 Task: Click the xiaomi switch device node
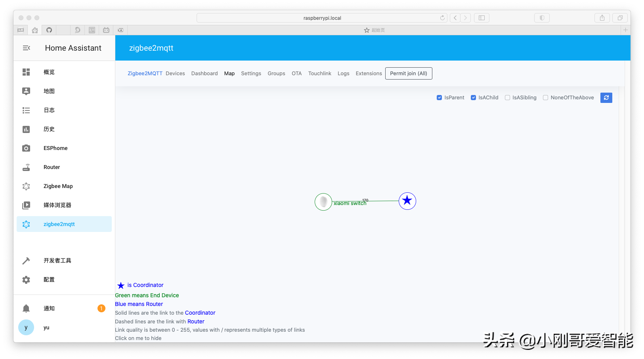click(x=323, y=202)
